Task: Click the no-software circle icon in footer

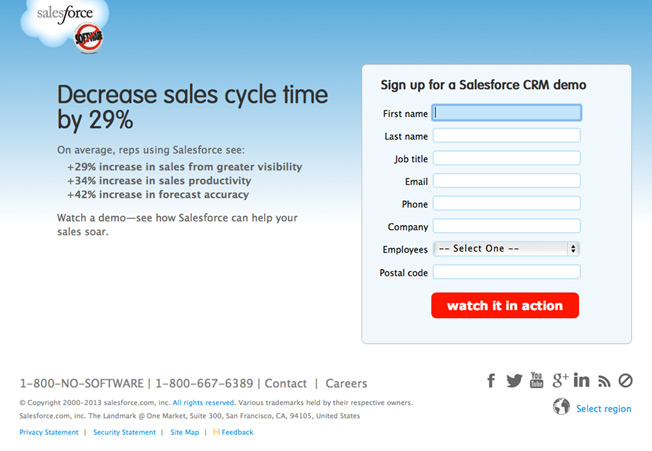Action: 625,380
